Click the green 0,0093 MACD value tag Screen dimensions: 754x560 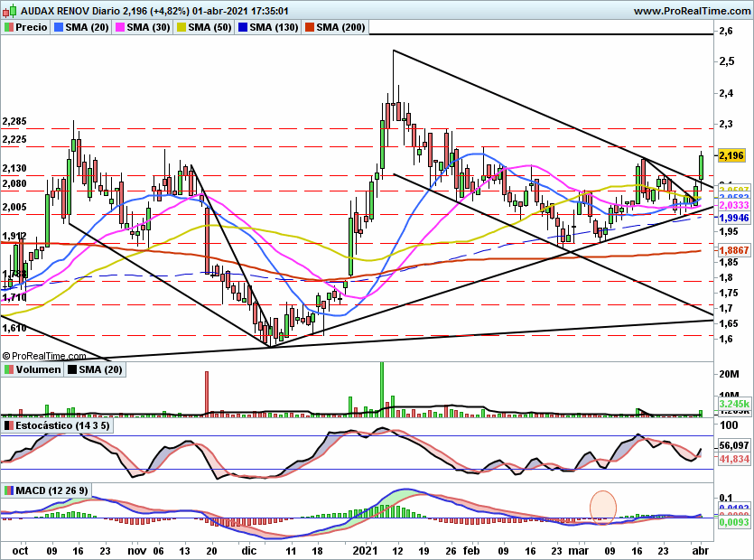click(734, 522)
